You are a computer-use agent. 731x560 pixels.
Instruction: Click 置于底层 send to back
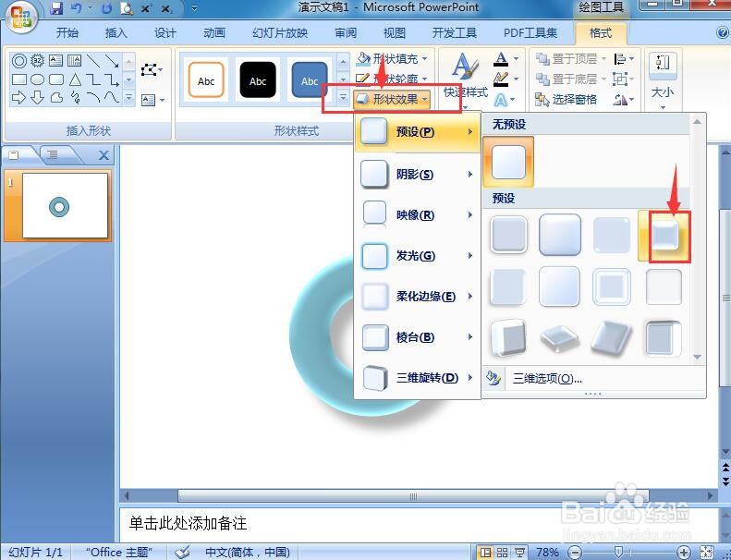click(x=570, y=79)
